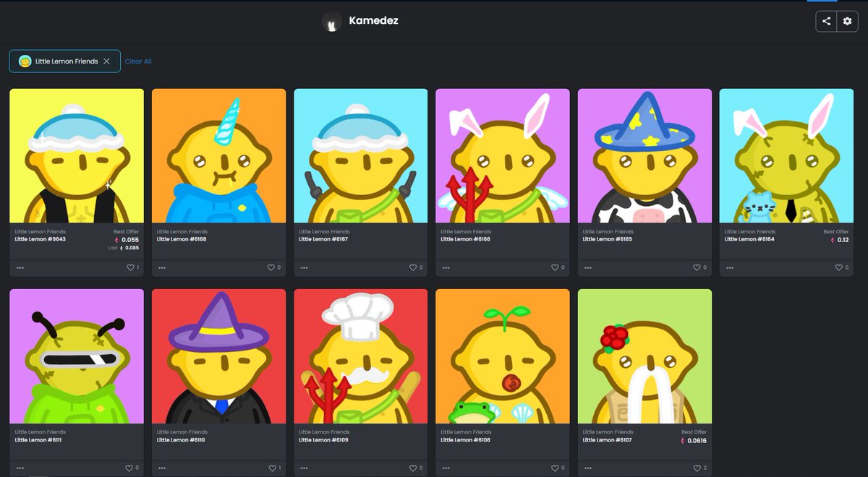Viewport: 868px width, 477px height.
Task: Open the settings gear icon
Action: [x=847, y=21]
